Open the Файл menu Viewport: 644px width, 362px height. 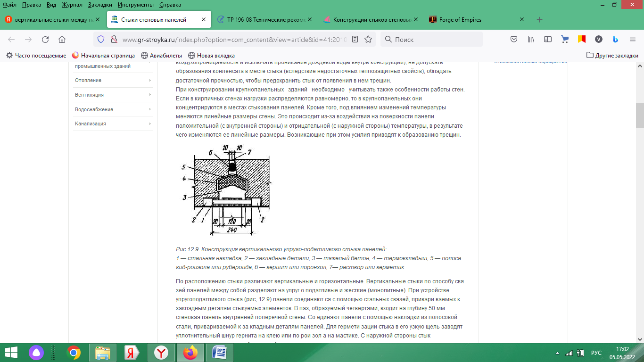(9, 5)
